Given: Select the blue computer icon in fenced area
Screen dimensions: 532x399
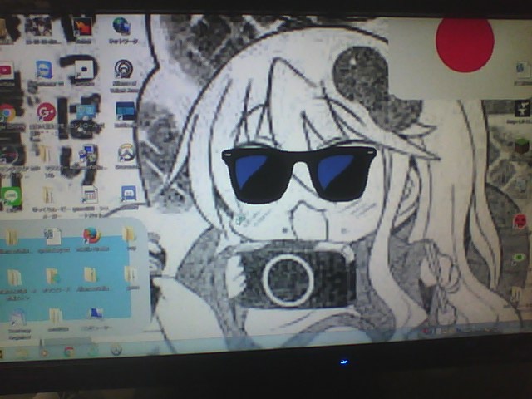Looking at the screenshot, I should 96,313.
